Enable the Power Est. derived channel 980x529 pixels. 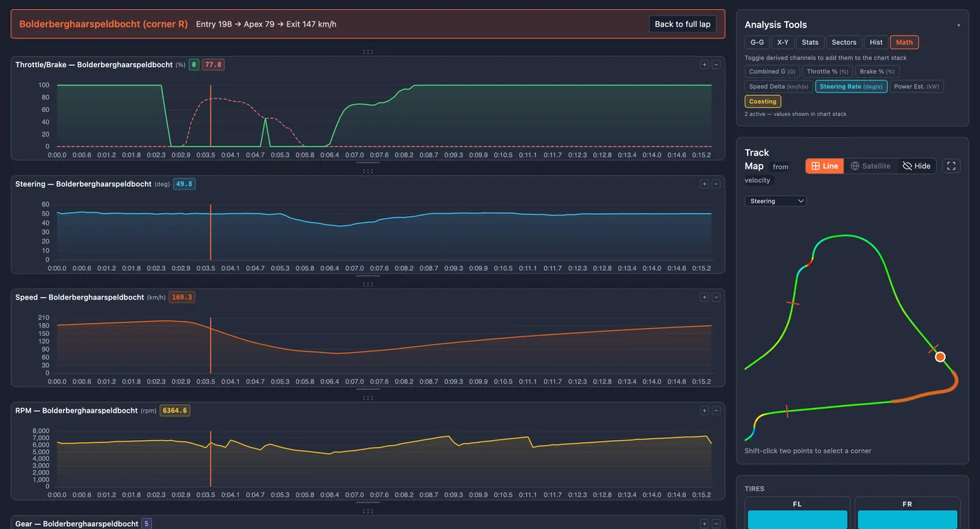click(x=916, y=87)
